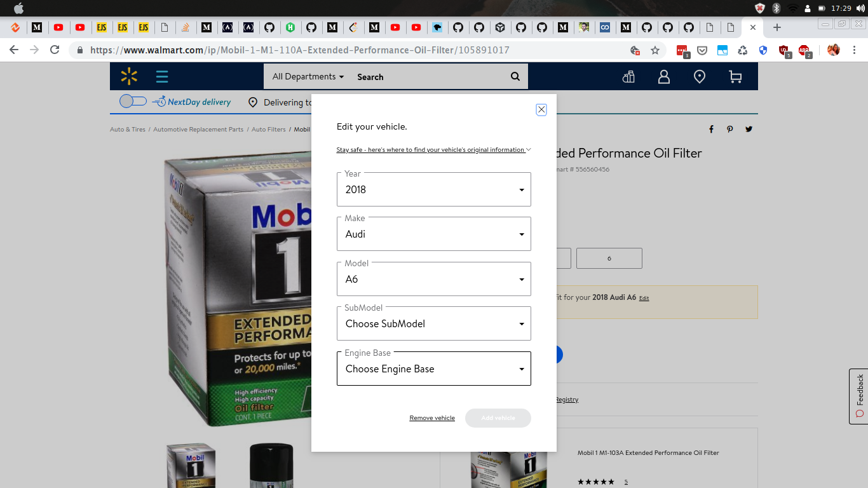Viewport: 868px width, 488px height.
Task: Click the Wi-Fi status icon
Action: pos(792,8)
